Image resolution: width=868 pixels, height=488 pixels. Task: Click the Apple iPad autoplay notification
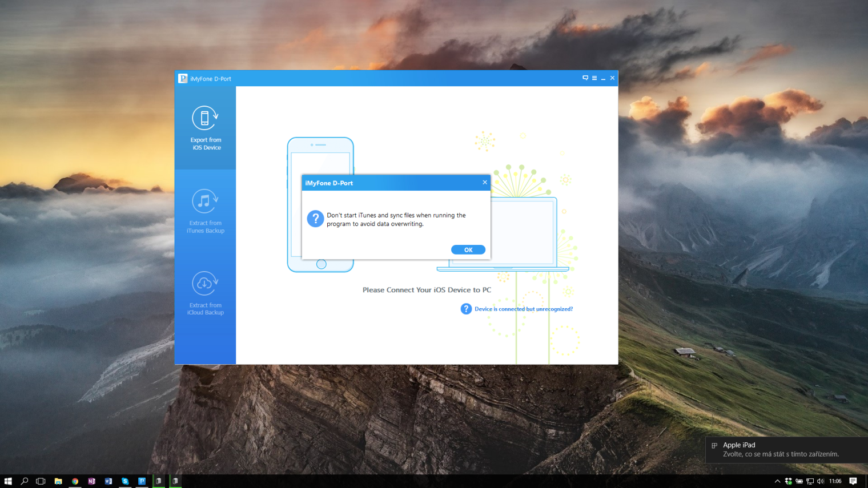point(787,450)
